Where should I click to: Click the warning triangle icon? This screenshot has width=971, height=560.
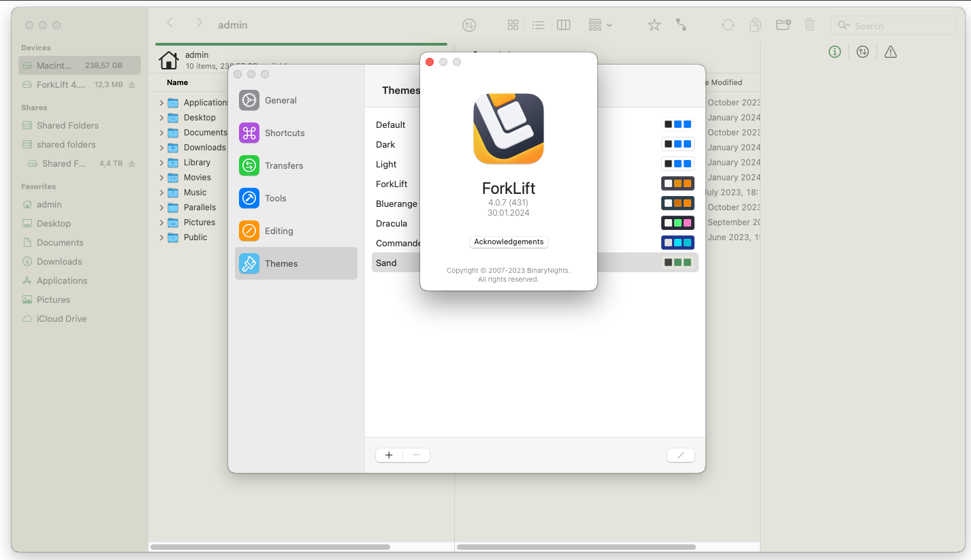[x=890, y=52]
